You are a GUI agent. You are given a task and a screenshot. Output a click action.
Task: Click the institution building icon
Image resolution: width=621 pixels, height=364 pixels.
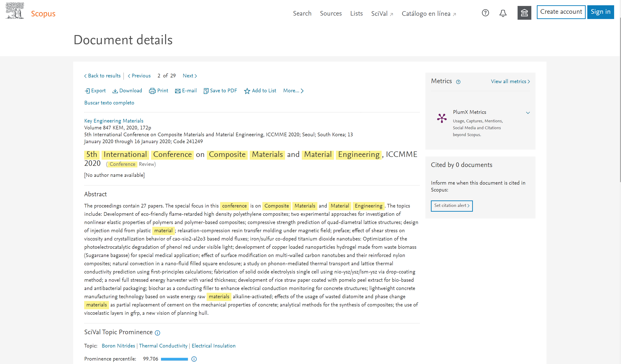(524, 13)
